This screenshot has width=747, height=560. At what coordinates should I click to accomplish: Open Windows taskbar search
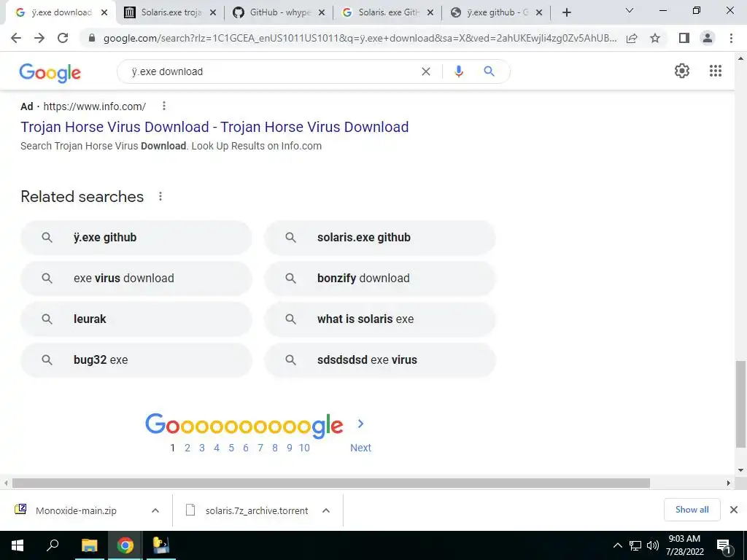tap(53, 545)
